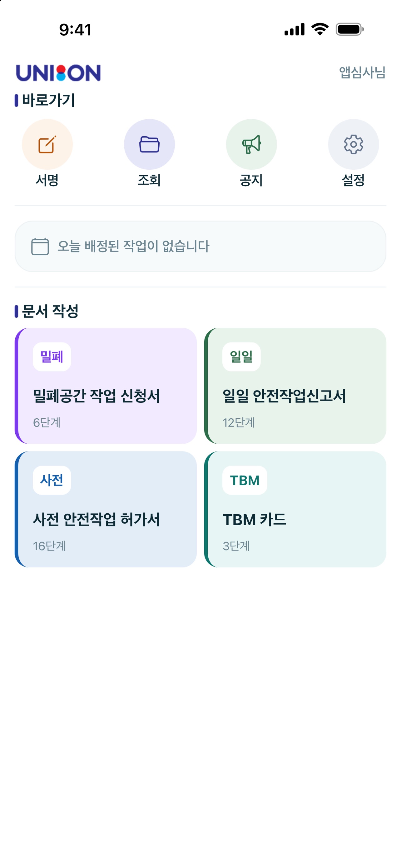This screenshot has height=868, width=401.
Task: Tap the calendar icon in today's task banner
Action: [x=40, y=246]
